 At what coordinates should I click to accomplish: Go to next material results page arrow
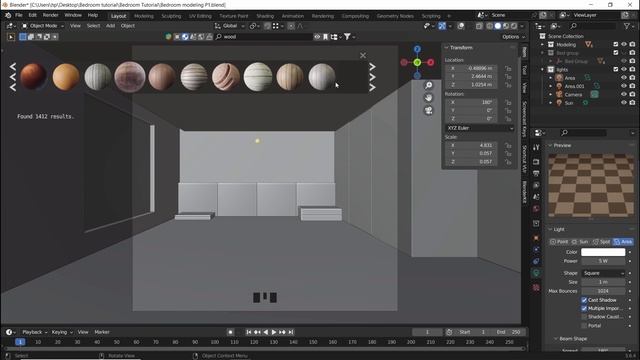(372, 77)
